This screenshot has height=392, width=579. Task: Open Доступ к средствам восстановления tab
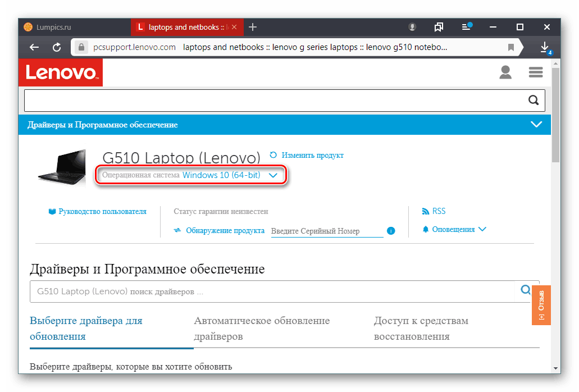pos(421,329)
